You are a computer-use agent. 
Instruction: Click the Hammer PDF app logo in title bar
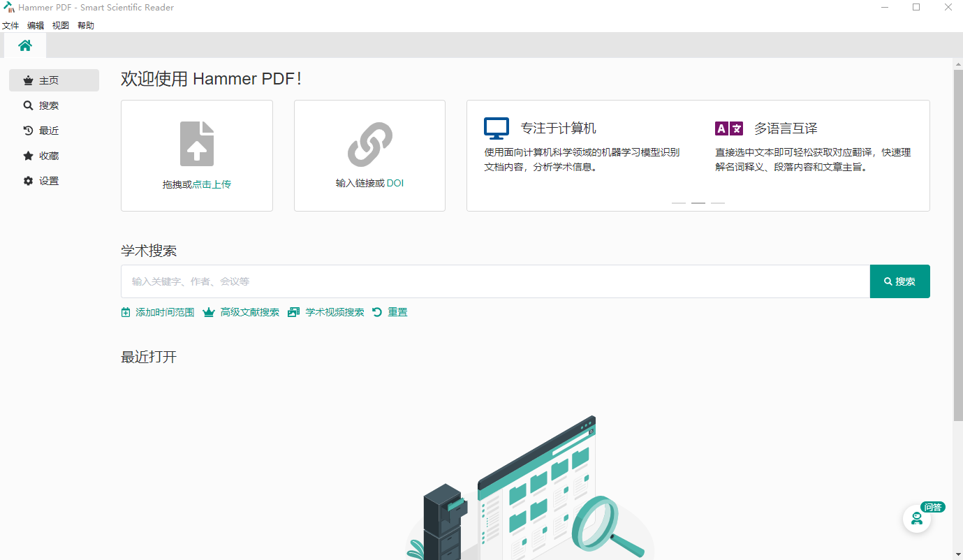tap(9, 7)
